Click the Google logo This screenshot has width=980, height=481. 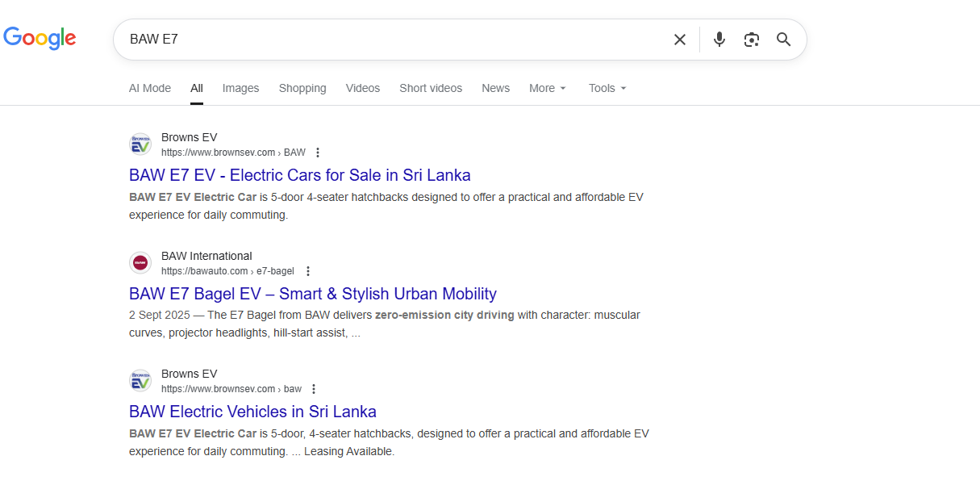(40, 38)
